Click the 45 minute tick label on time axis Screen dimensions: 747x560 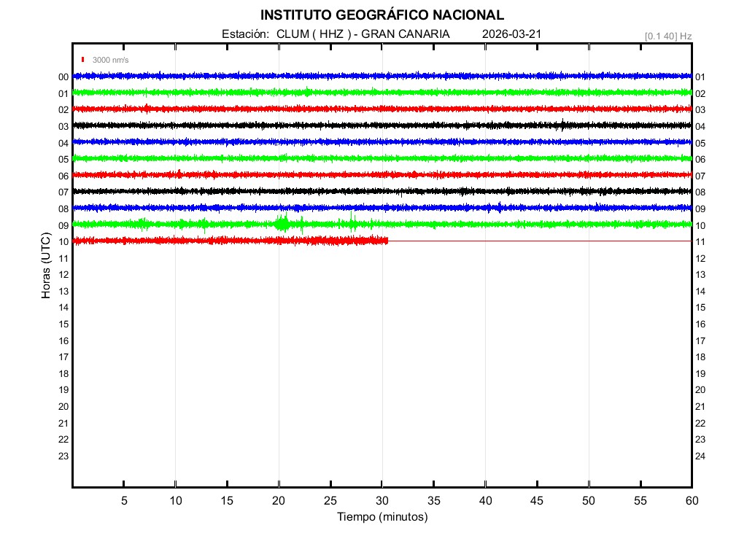[537, 501]
